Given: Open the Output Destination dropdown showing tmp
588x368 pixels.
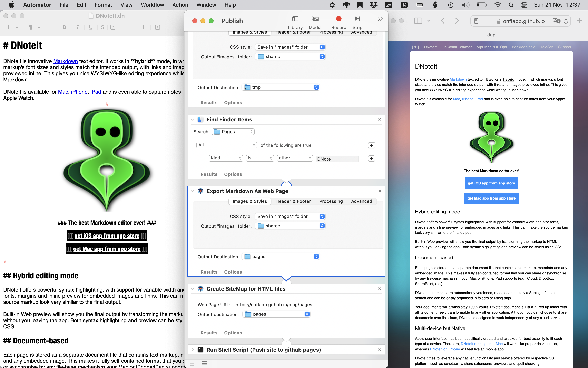Looking at the screenshot, I should click(x=281, y=87).
